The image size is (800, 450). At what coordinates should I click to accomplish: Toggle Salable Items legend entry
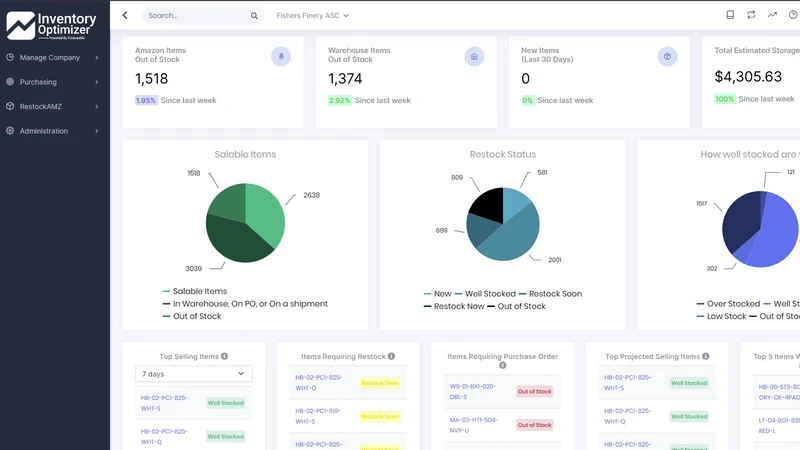tap(195, 291)
